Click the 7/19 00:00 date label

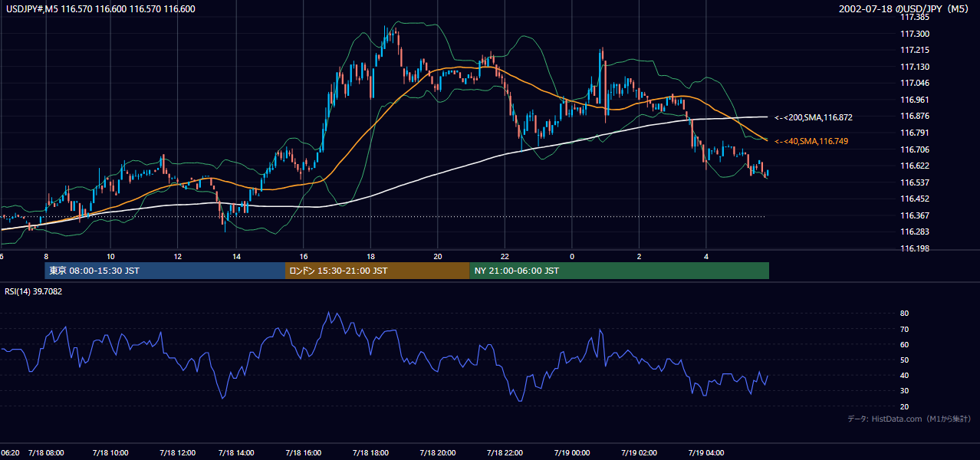(571, 452)
